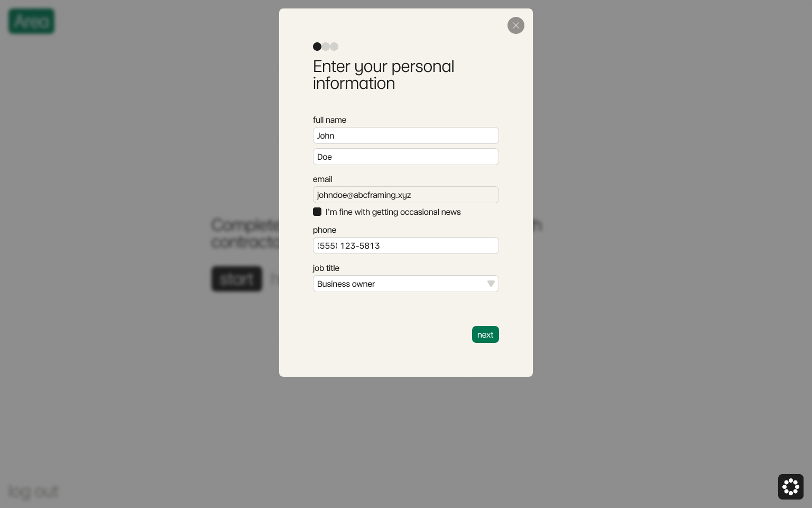Image resolution: width=812 pixels, height=508 pixels.
Task: Click the "full name" field label
Action: [329, 120]
